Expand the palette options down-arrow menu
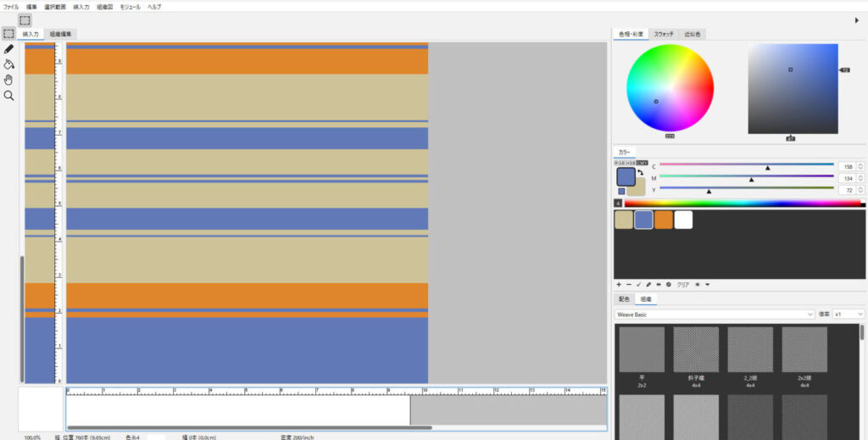 coord(708,285)
